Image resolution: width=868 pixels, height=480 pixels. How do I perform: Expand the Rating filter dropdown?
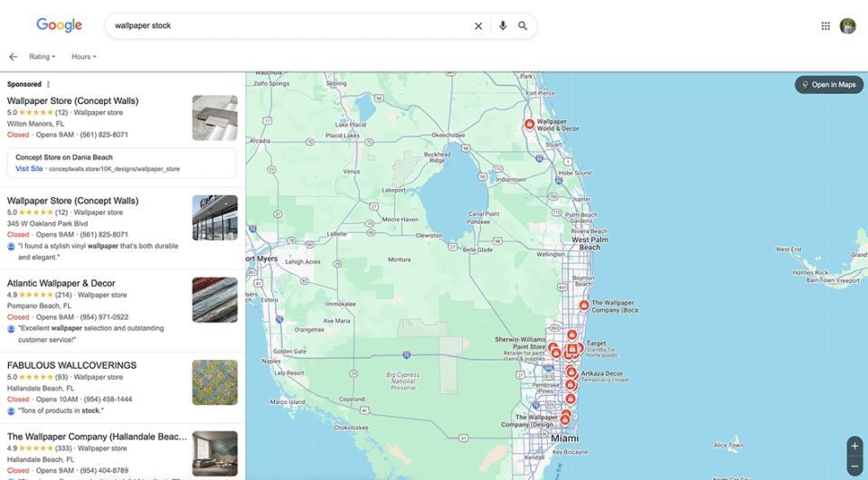[42, 57]
